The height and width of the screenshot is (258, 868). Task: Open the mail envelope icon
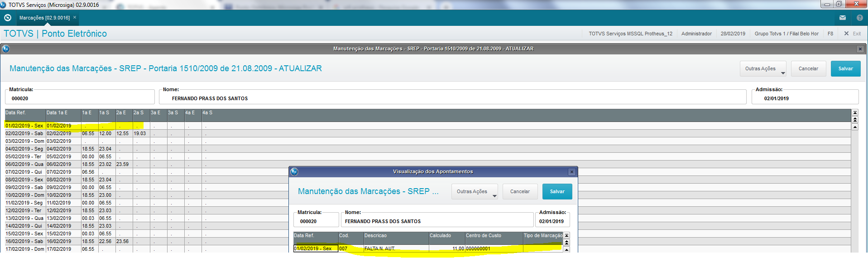pyautogui.click(x=842, y=18)
